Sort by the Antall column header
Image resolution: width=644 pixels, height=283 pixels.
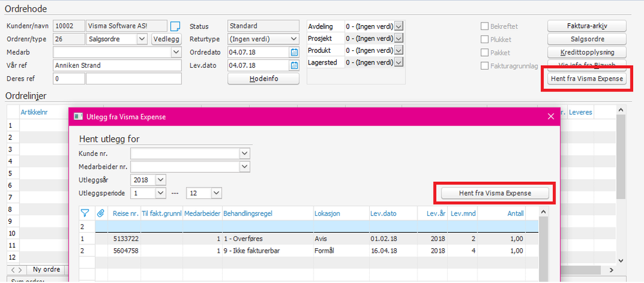click(501, 213)
